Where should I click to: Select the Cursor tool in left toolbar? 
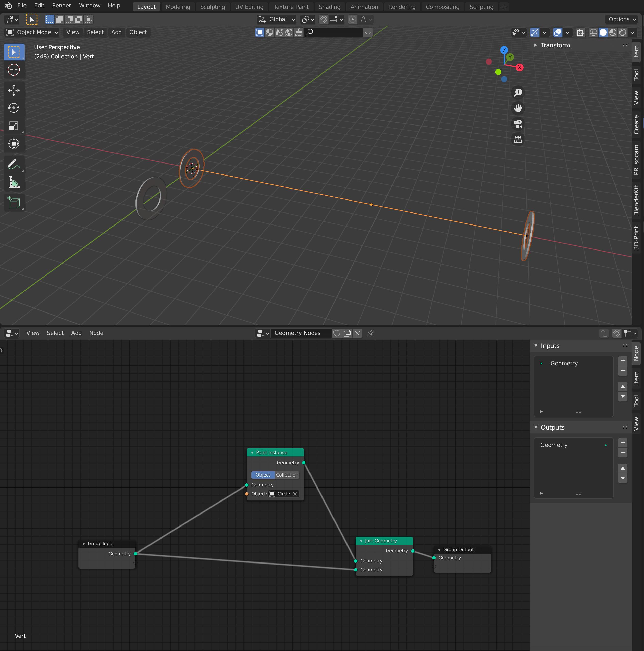click(x=14, y=70)
